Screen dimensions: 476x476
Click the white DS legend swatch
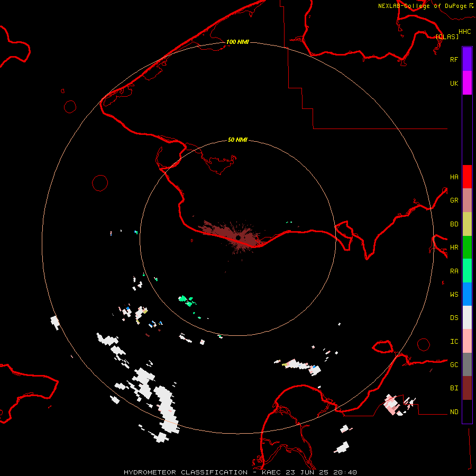(x=467, y=317)
